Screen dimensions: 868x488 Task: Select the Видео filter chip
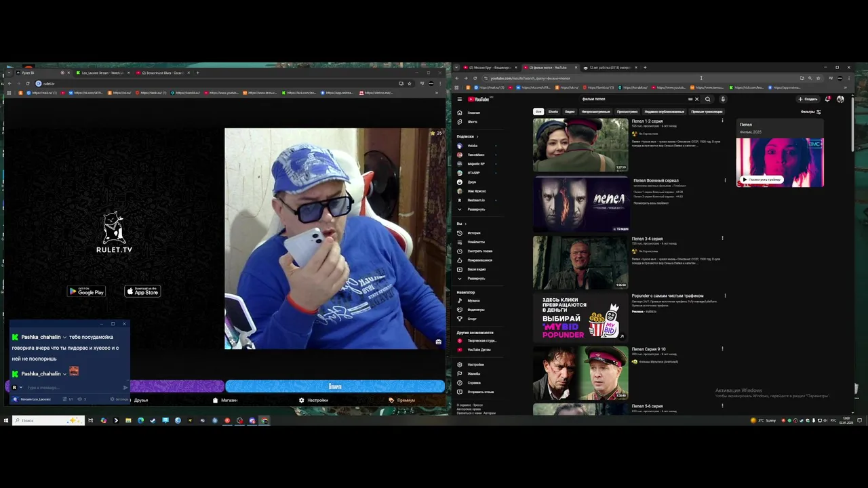tap(570, 112)
